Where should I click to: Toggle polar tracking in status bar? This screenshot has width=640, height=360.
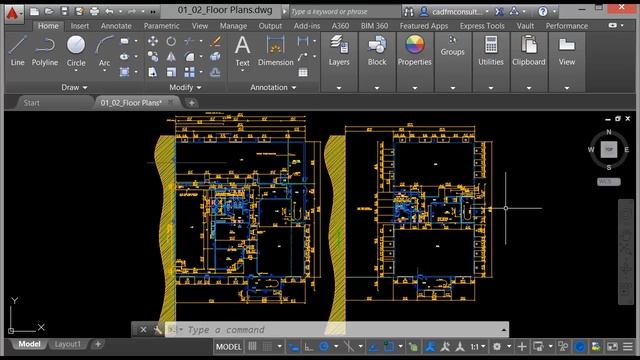pyautogui.click(x=324, y=347)
